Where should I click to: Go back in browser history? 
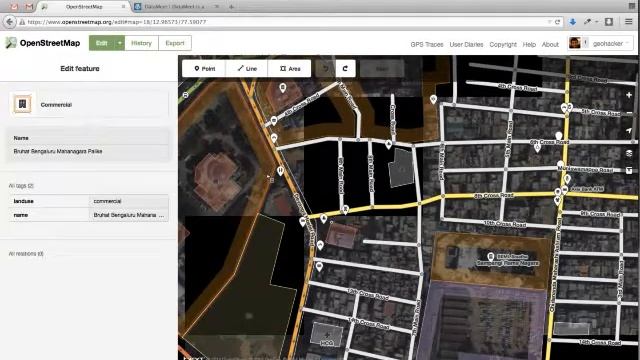tap(9, 22)
